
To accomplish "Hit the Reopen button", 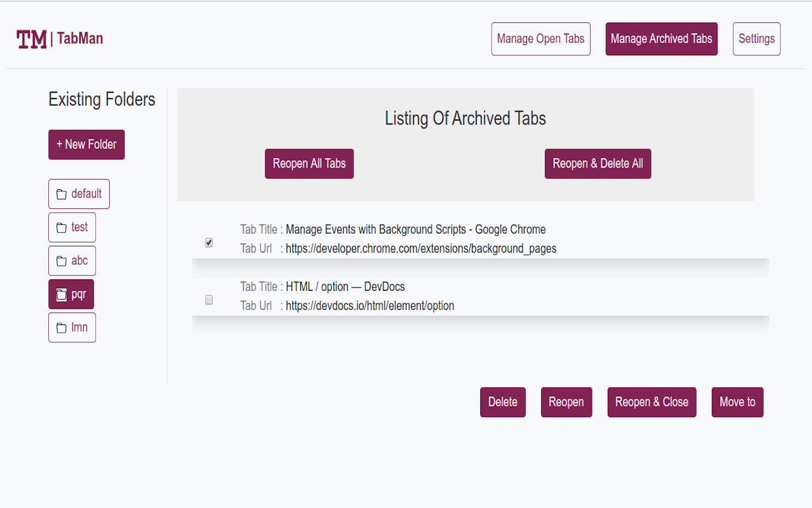I will coord(566,402).
